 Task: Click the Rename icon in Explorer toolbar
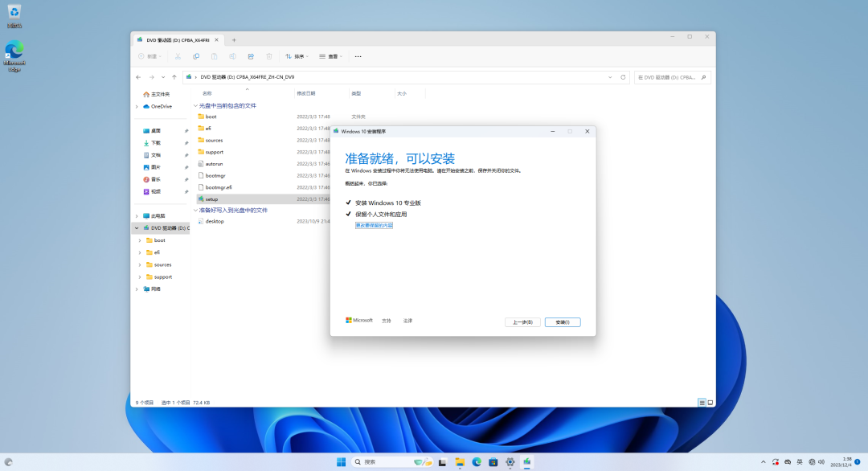(x=232, y=56)
